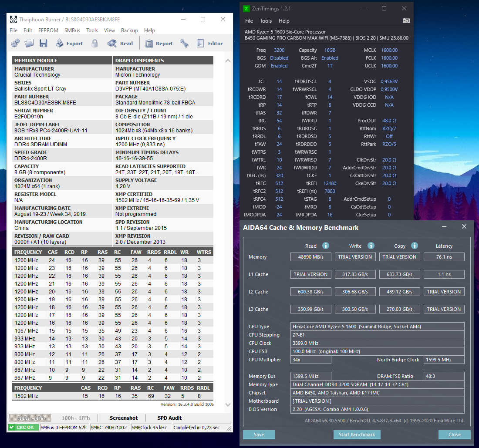Screen dimensions: 479x448
Task: Open the ZenTimings Help menu
Action: 284,21
